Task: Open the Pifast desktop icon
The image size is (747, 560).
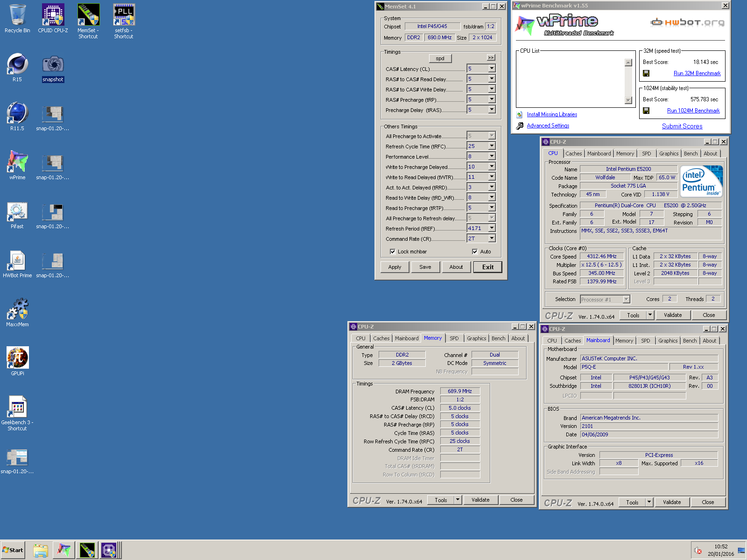Action: click(17, 215)
